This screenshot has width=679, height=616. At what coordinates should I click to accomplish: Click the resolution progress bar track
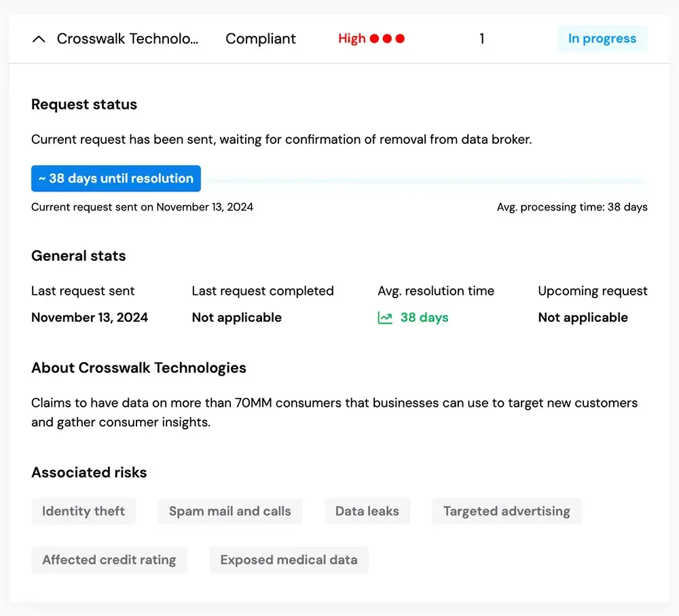coord(424,181)
